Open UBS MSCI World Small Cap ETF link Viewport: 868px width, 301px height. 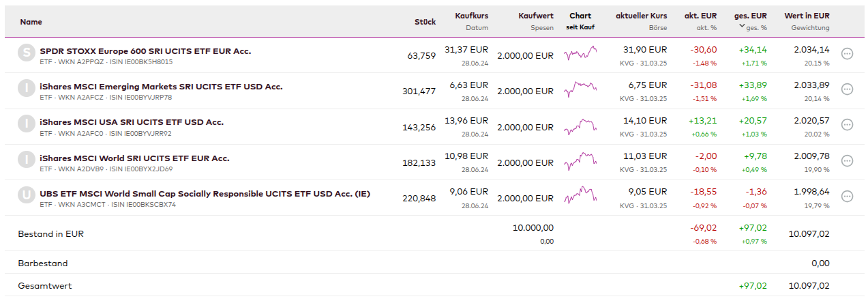click(x=205, y=193)
